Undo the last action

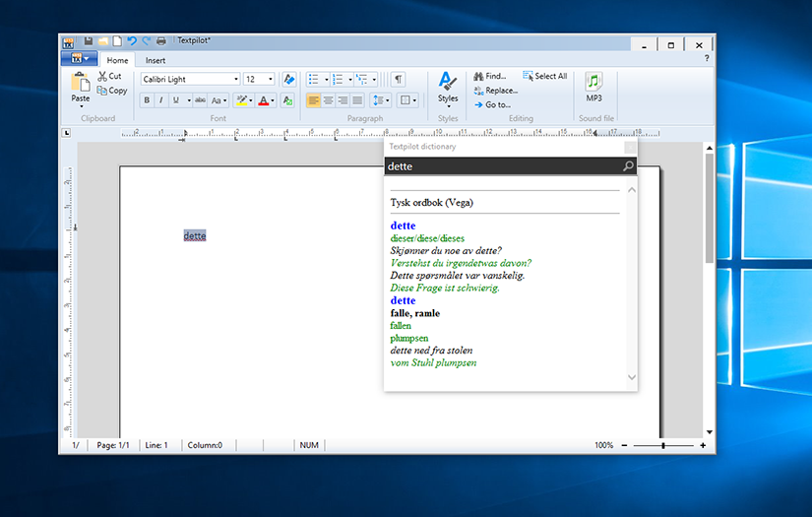[x=132, y=41]
